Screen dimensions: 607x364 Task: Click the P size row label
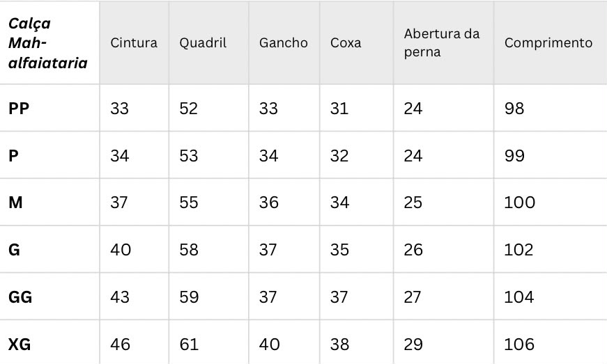(x=13, y=156)
